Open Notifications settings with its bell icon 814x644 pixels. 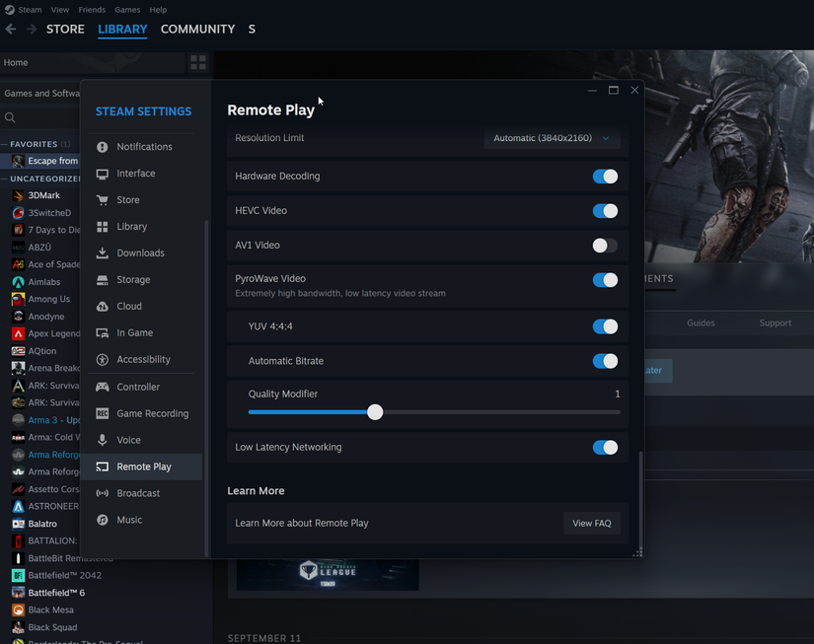tap(103, 147)
